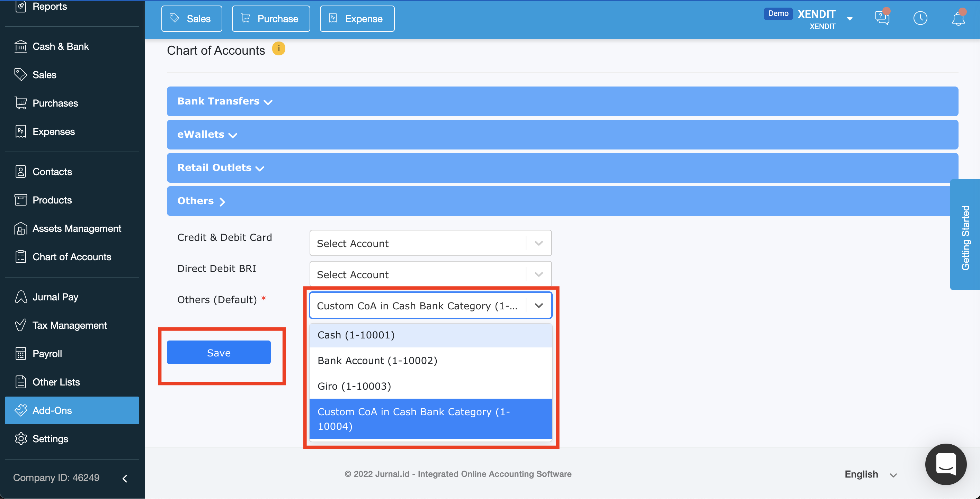Create new Expense from top bar
Screen dimensions: 980x499
point(357,19)
